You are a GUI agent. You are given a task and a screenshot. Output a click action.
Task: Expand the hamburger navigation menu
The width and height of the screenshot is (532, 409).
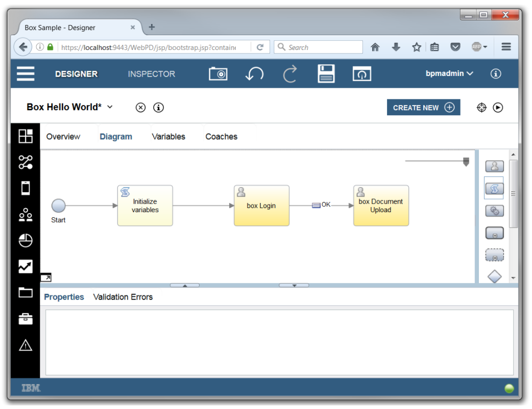click(x=26, y=73)
